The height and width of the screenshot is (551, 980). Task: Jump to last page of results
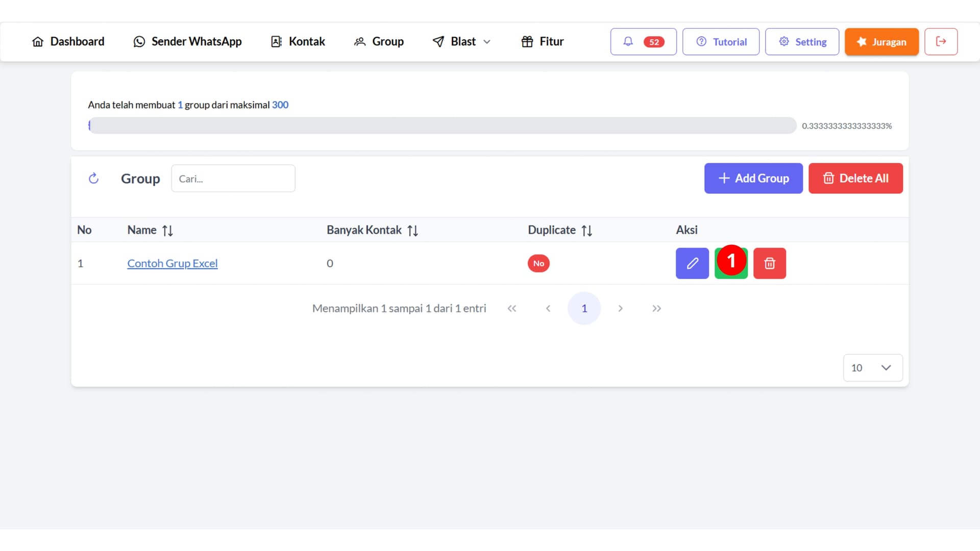pyautogui.click(x=656, y=309)
